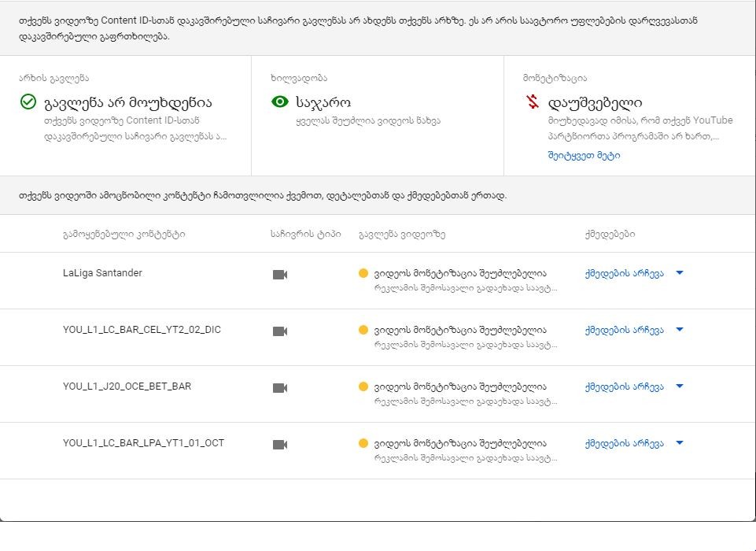The height and width of the screenshot is (551, 756).
Task: Click video camera icon for YOU_L1_LC_BAR_LPA_YT1_01_OCT
Action: (280, 445)
